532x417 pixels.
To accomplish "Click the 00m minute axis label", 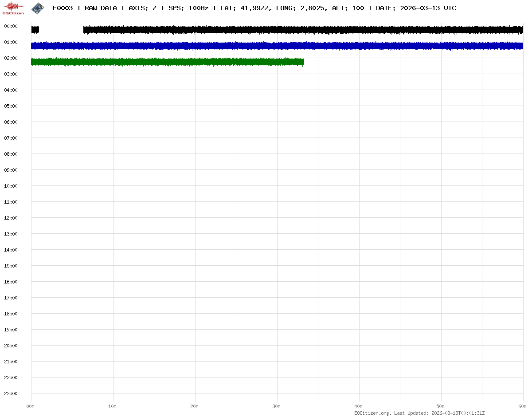I will (31, 406).
